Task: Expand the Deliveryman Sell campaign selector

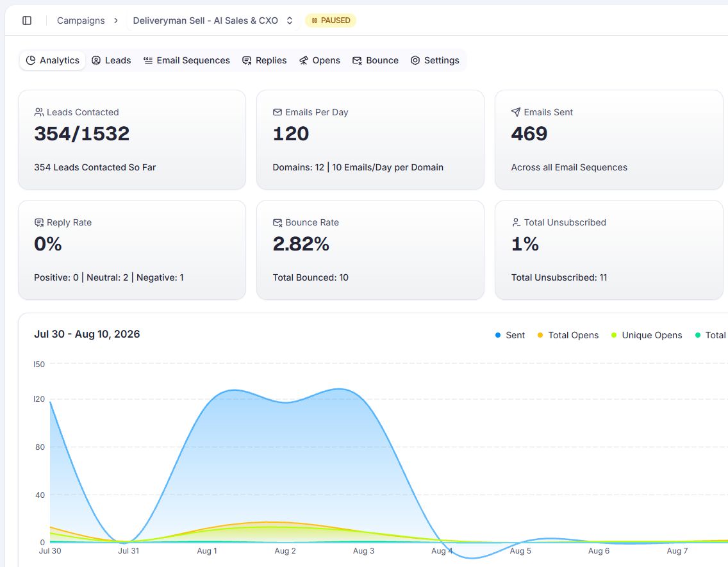Action: 213,21
